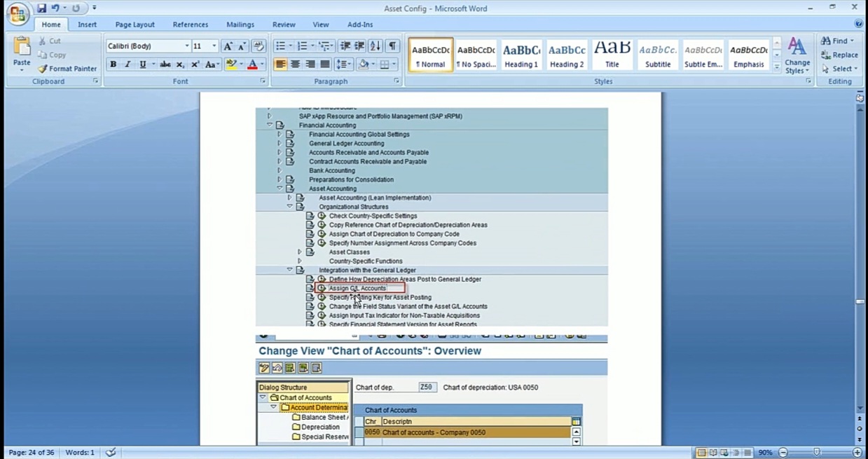Customize the Quick Access Toolbar dropdown
The width and height of the screenshot is (868, 459).
pos(95,8)
